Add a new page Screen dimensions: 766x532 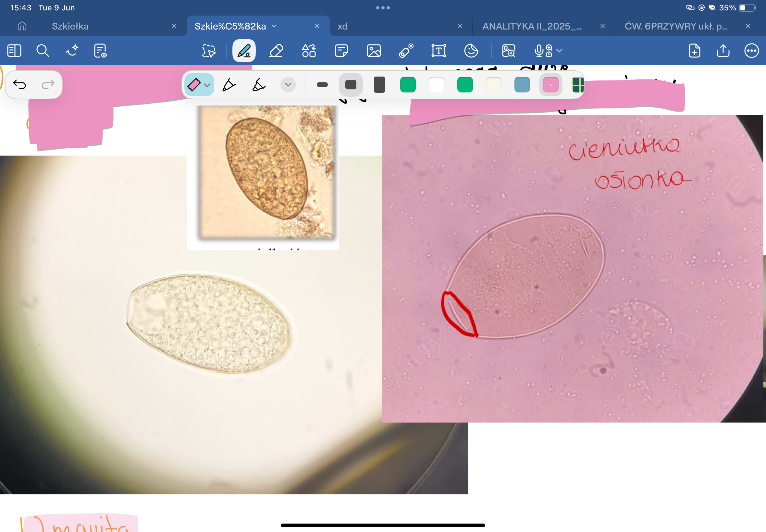(x=694, y=51)
